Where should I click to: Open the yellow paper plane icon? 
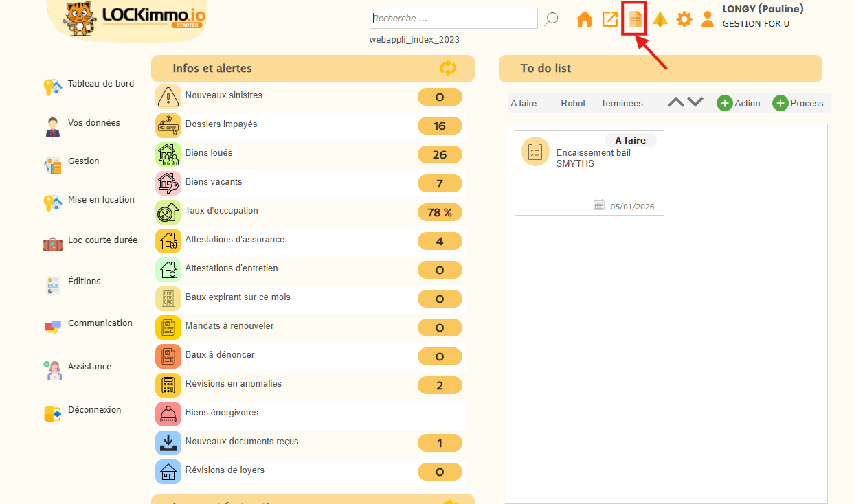(660, 19)
